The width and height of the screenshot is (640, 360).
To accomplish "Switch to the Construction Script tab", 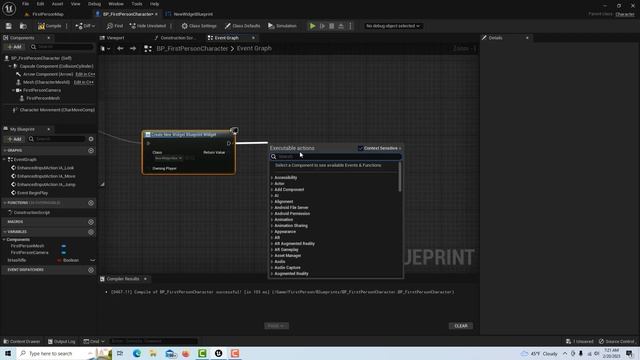I will [x=177, y=38].
